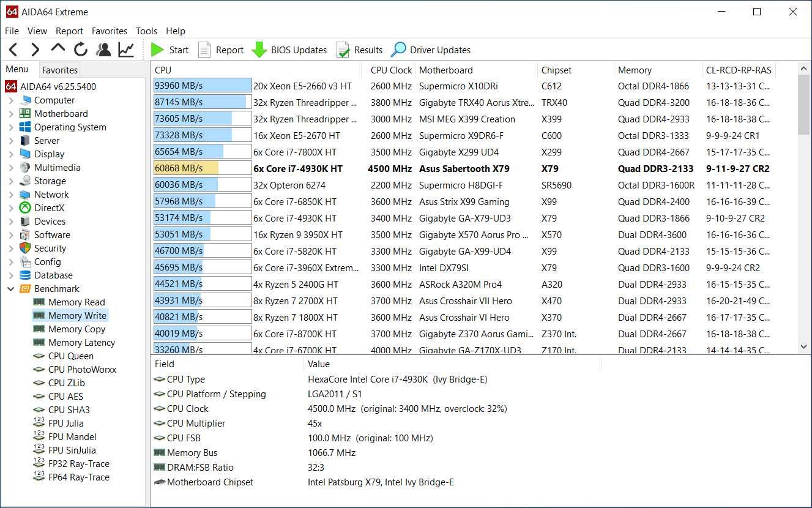Screen dimensions: 812x508
Task: Click the DirectX Xbox icon in tree
Action: [x=25, y=208]
